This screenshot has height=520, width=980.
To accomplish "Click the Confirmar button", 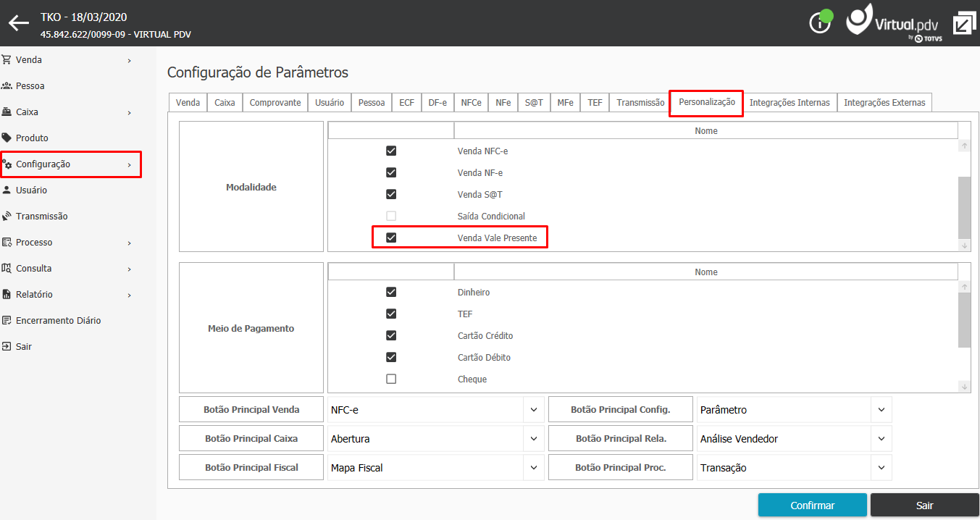I will (813, 506).
